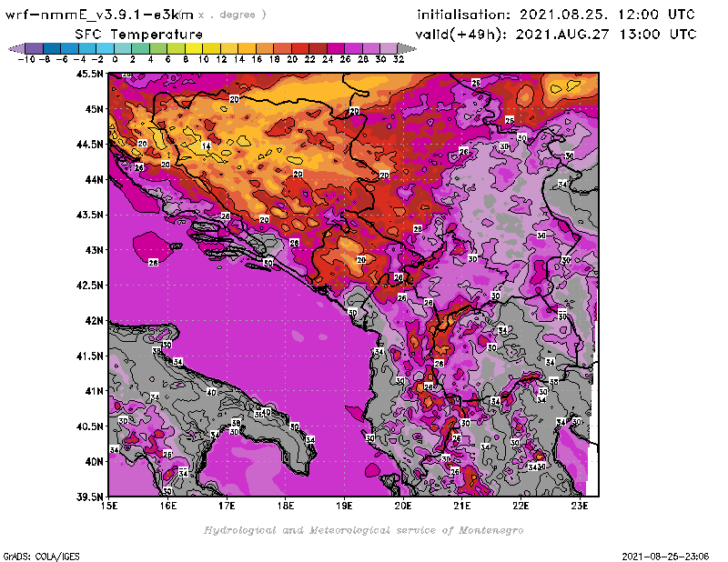Image resolution: width=728 pixels, height=562 pixels.
Task: Click the '45.5N' latitude label
Action: [89, 74]
